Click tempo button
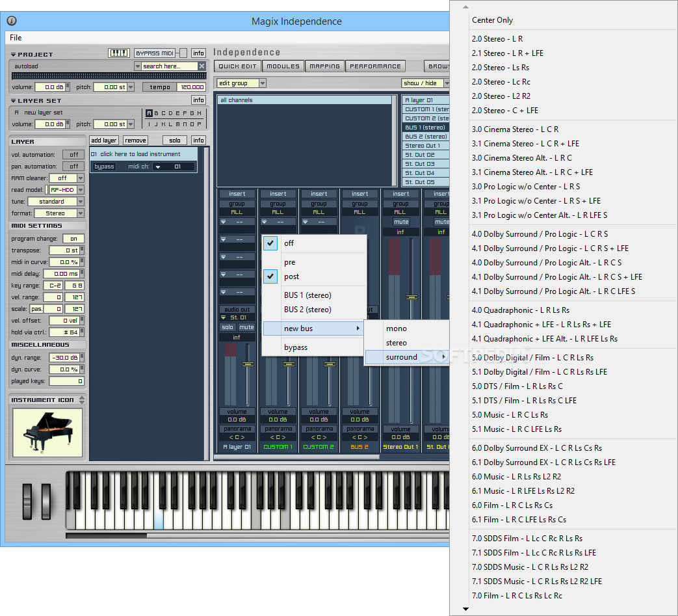 click(159, 87)
